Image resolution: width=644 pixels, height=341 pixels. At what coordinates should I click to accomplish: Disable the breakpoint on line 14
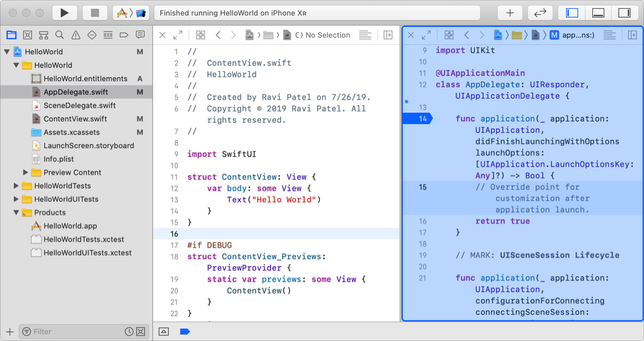pos(417,118)
